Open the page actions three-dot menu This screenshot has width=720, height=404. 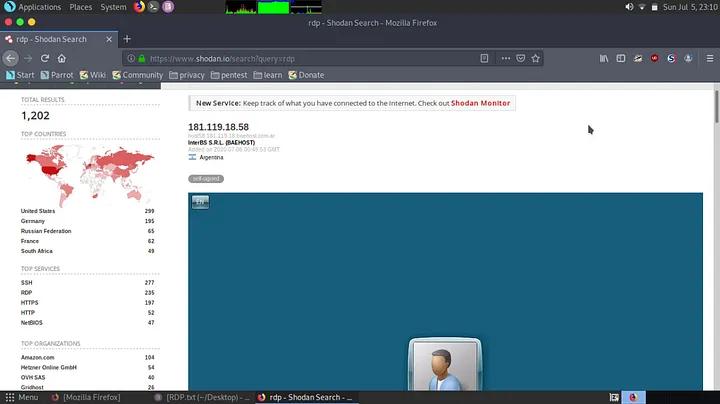[506, 58]
